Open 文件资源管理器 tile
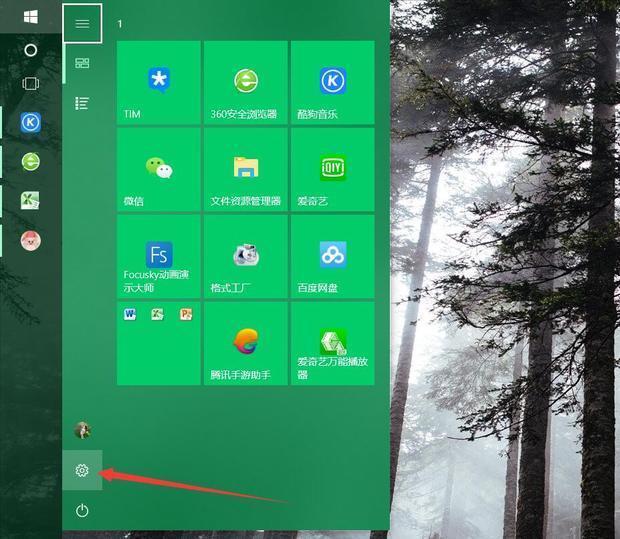The width and height of the screenshot is (620, 539). click(x=246, y=170)
